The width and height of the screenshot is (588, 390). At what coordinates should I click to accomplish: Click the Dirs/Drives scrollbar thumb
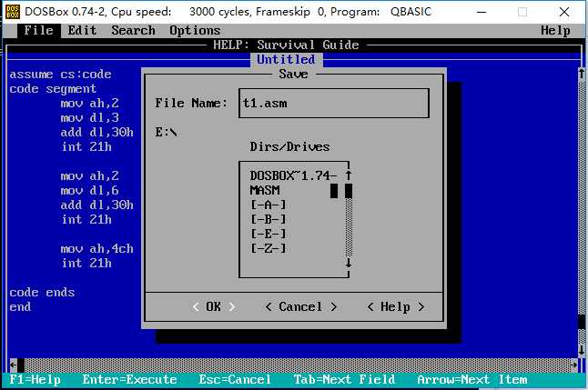[349, 190]
